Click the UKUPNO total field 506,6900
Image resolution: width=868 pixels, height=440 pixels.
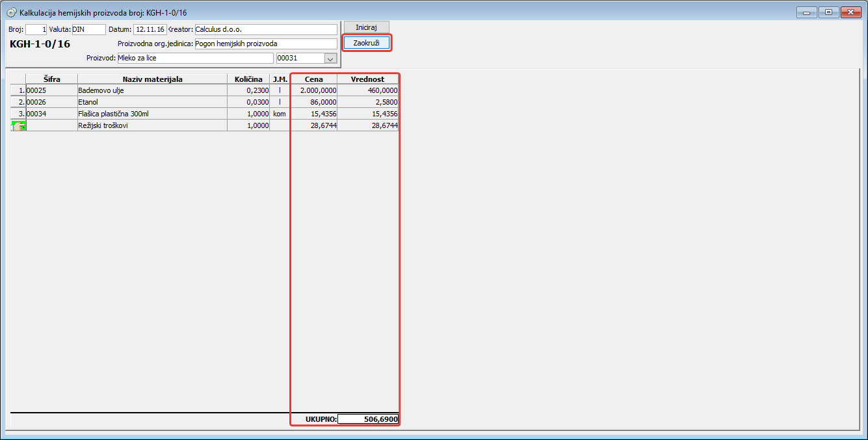coord(368,419)
